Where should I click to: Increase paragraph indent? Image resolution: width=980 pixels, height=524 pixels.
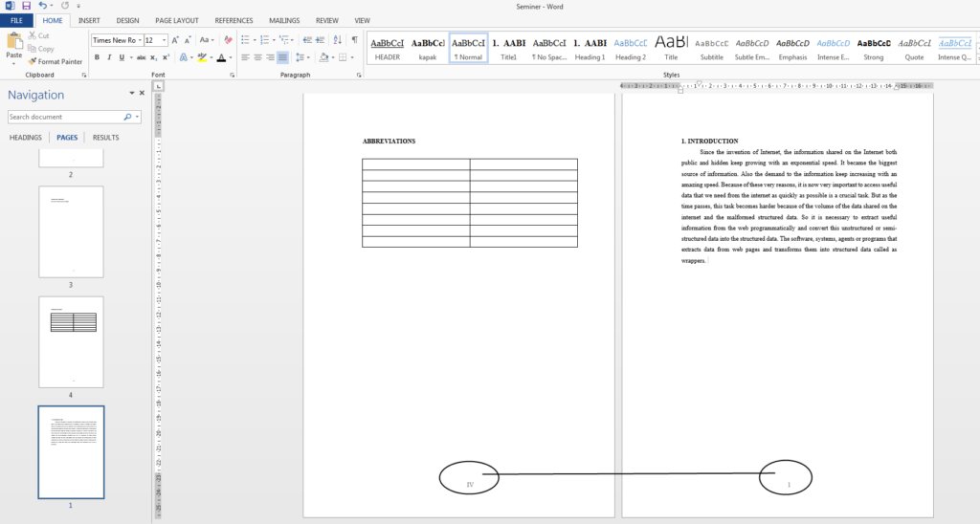pos(320,40)
